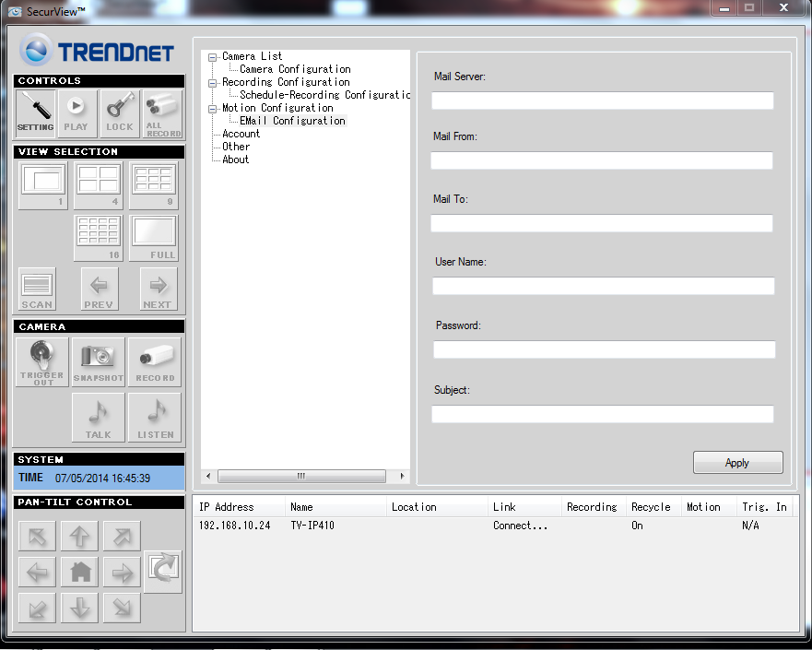Pan camera left arrow

(x=37, y=572)
